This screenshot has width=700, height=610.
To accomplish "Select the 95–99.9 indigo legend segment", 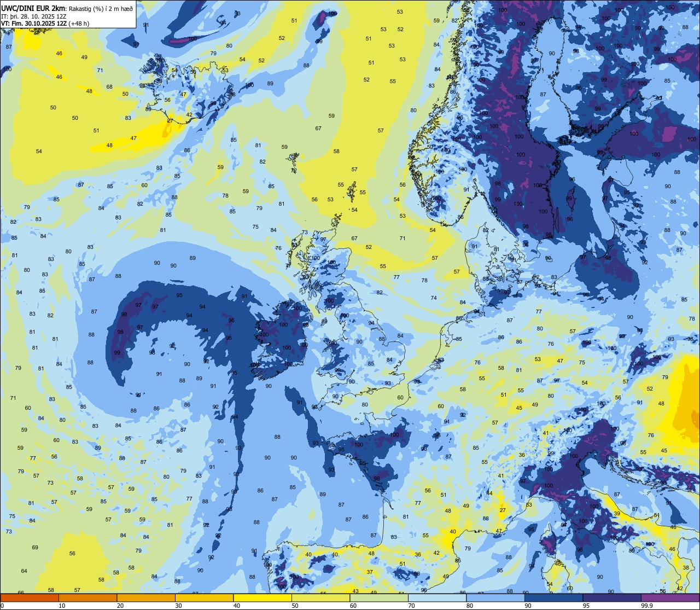I will pyautogui.click(x=612, y=598).
